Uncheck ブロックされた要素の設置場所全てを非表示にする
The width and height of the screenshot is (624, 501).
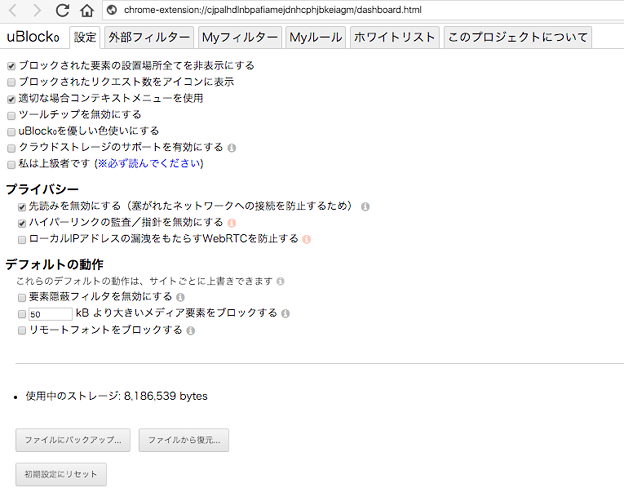pyautogui.click(x=11, y=66)
